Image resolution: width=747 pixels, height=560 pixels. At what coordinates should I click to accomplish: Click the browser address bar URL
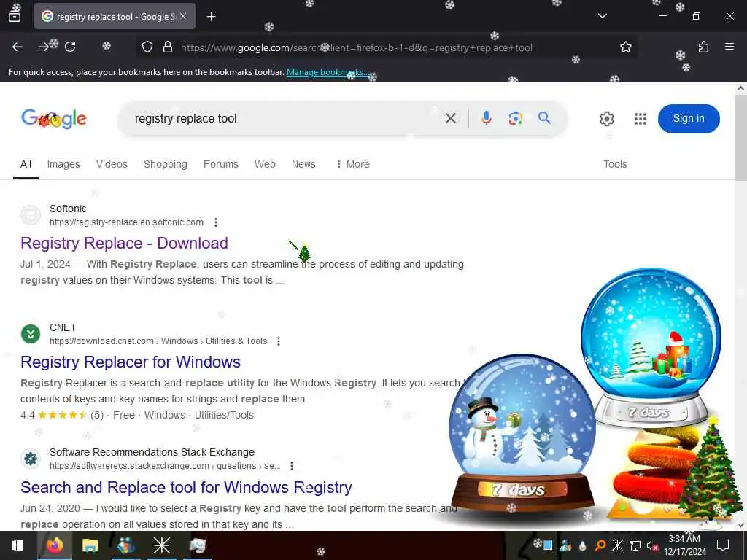click(356, 47)
